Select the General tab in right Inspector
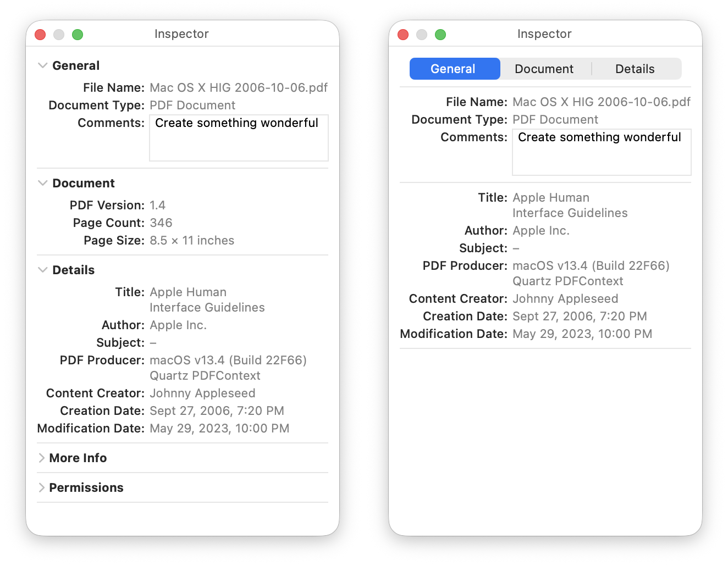 (x=455, y=69)
